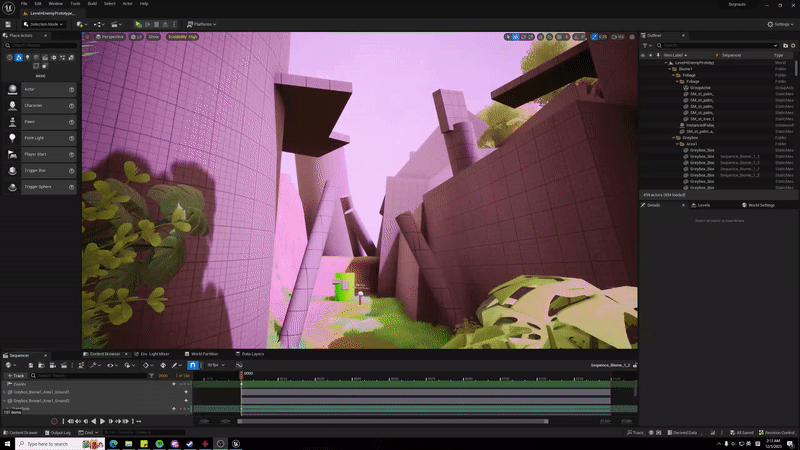Click the Unreal Engine logo icon
This screenshot has width=800, height=450.
tap(8, 7)
